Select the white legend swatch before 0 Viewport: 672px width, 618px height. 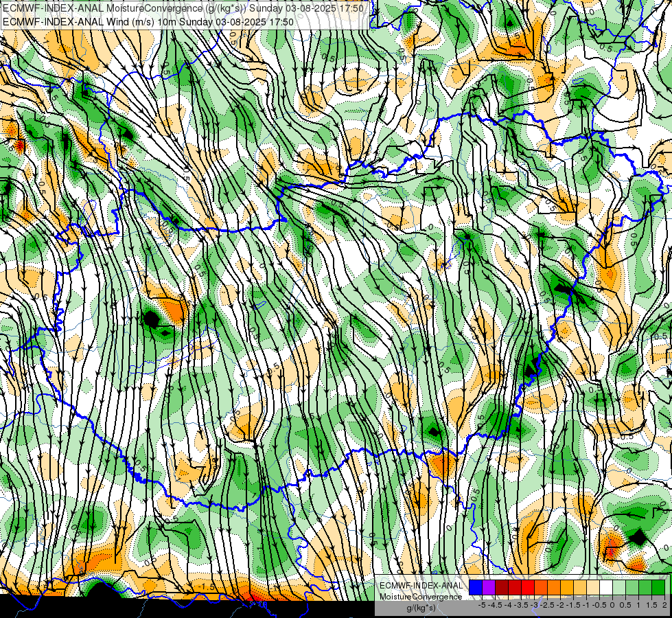point(606,588)
